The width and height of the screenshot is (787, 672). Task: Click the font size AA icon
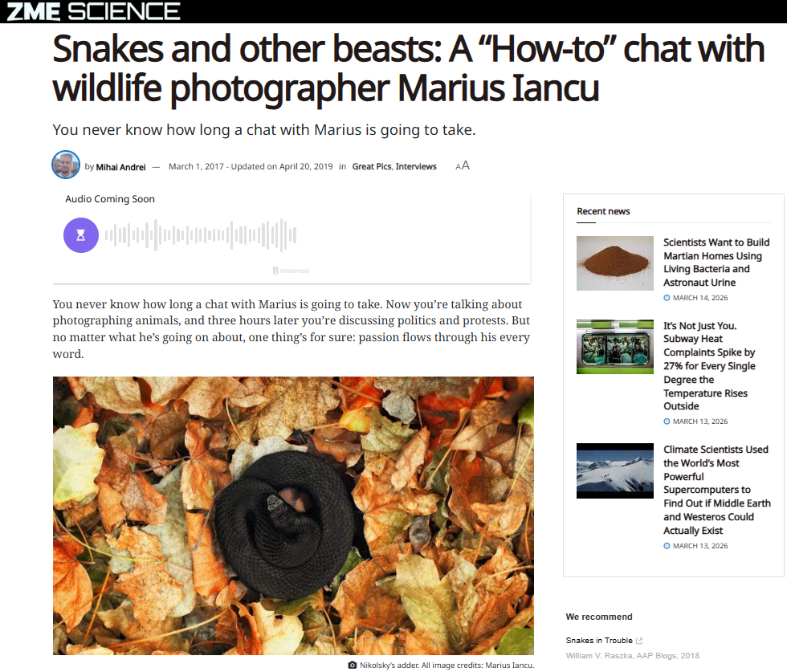[463, 165]
